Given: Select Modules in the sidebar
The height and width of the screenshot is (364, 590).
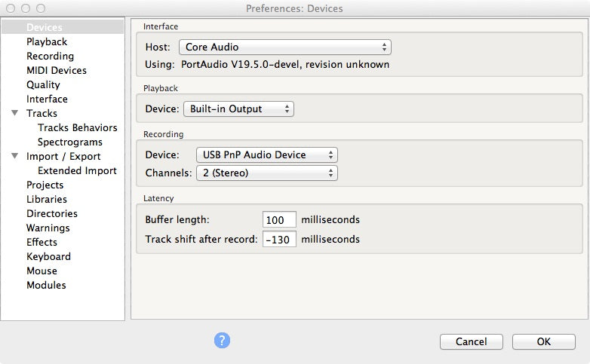Looking at the screenshot, I should click(46, 286).
